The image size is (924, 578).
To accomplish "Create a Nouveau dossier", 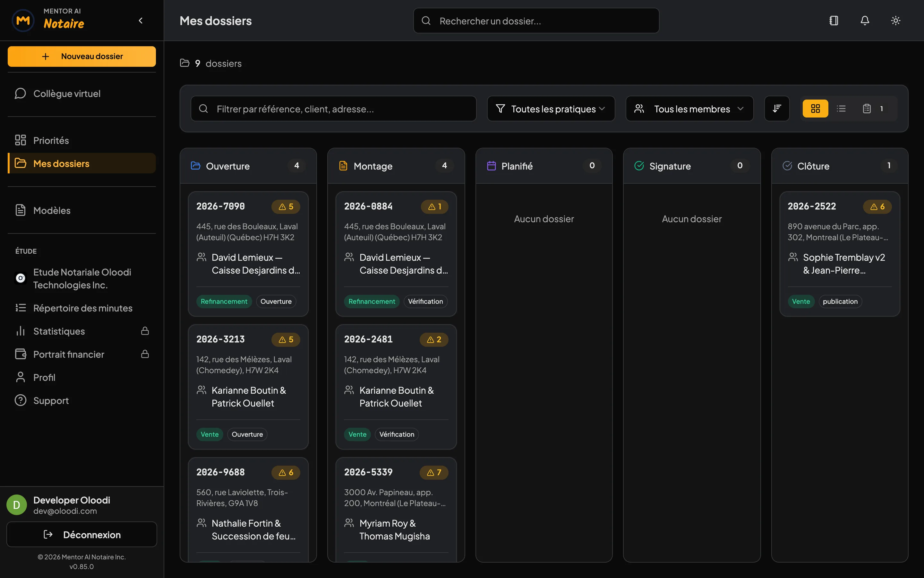I will (x=82, y=57).
